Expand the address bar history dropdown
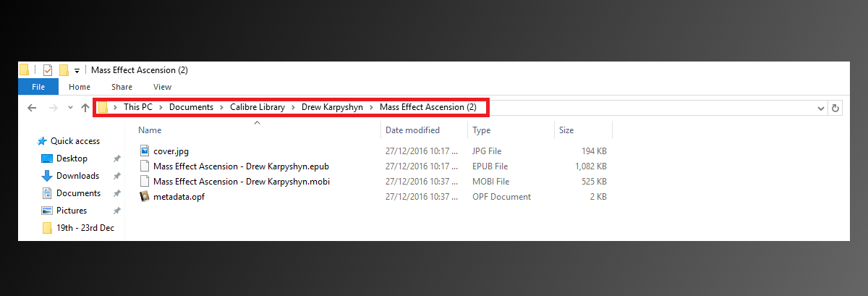868x296 pixels. (821, 108)
